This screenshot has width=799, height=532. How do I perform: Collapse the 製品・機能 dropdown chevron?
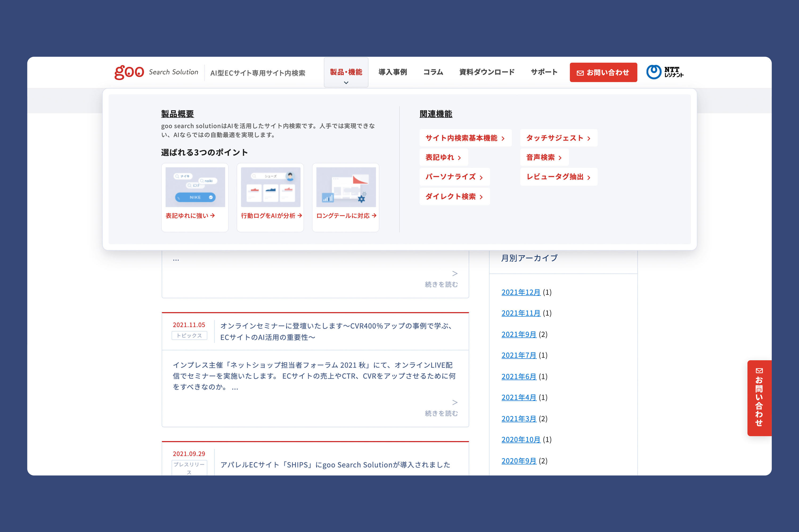click(x=346, y=83)
